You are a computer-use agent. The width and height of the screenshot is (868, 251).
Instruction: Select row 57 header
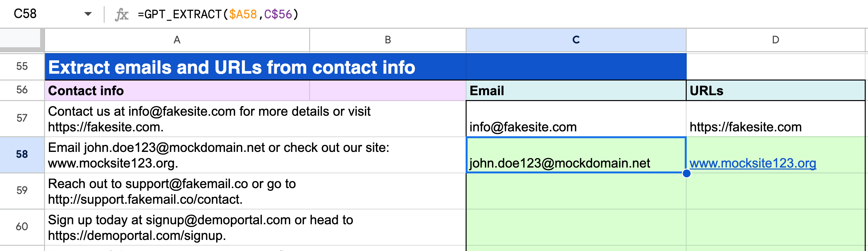22,118
